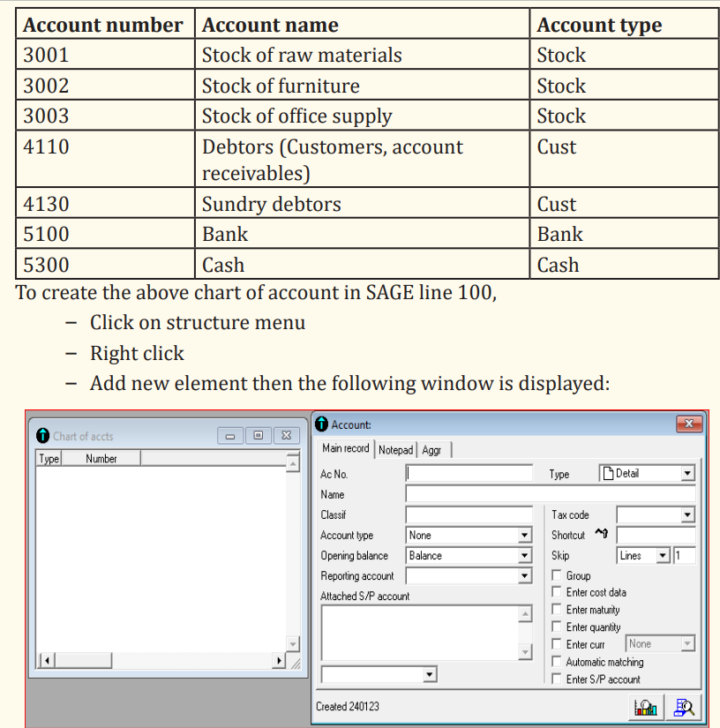Click account number 5300 cell

[x=105, y=264]
